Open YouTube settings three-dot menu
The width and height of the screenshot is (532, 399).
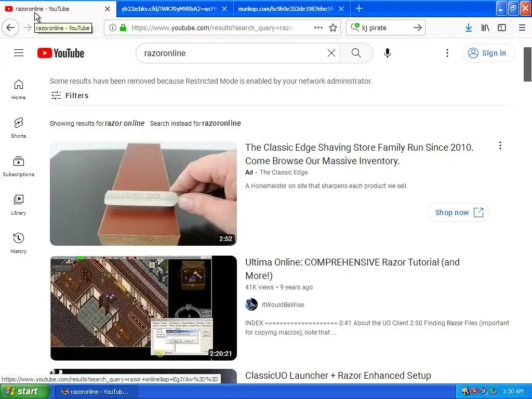tap(447, 53)
